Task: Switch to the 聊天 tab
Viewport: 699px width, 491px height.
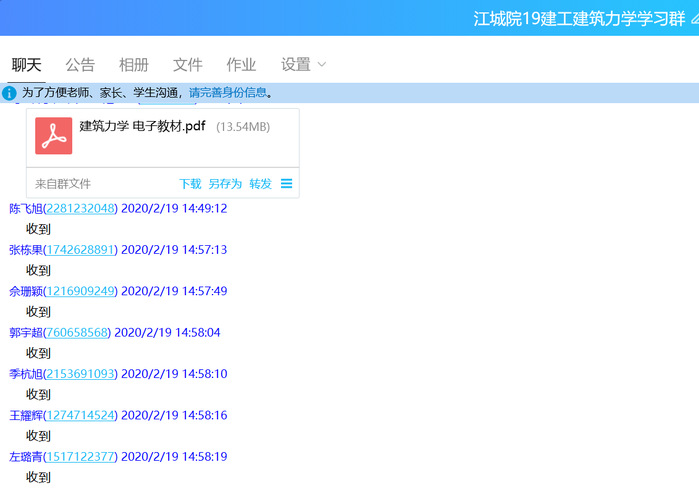Action: pos(27,65)
